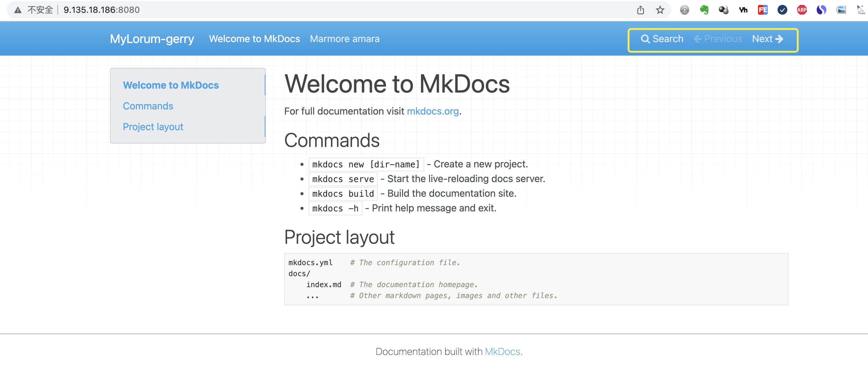Bookmark this page with the star icon
Viewport: 868px width, 369px height.
[660, 10]
